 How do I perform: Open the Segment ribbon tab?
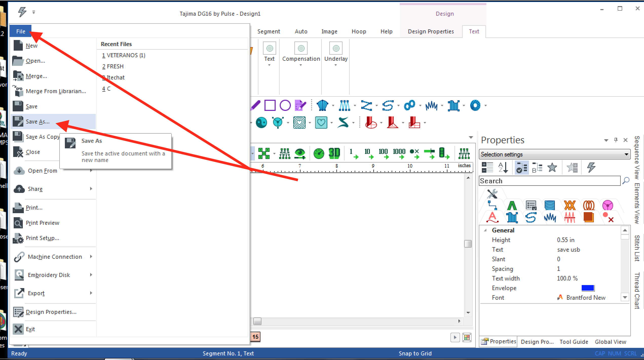click(269, 31)
